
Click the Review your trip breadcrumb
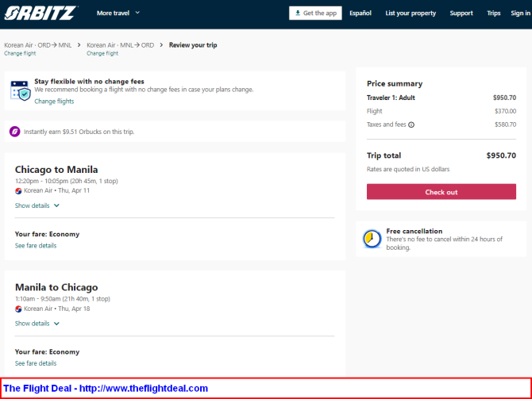193,45
